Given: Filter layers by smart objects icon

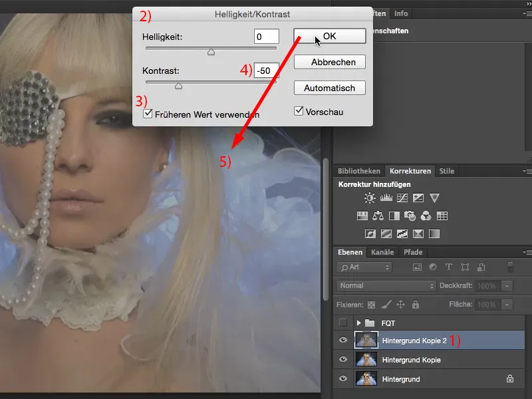Looking at the screenshot, I should point(481,267).
